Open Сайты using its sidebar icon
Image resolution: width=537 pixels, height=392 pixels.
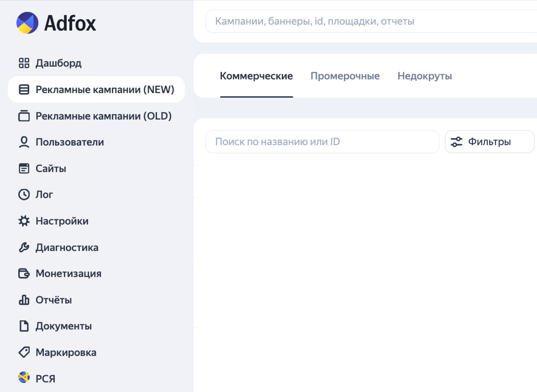coord(24,168)
